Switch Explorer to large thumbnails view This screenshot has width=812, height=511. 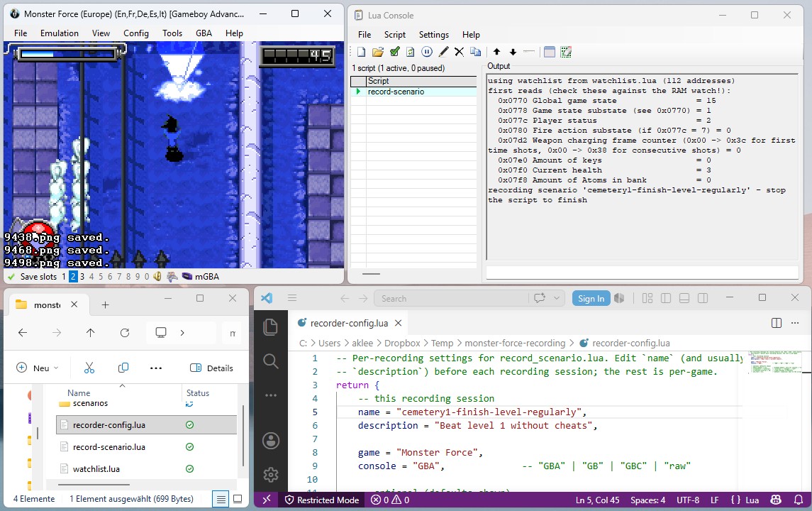pyautogui.click(x=238, y=499)
